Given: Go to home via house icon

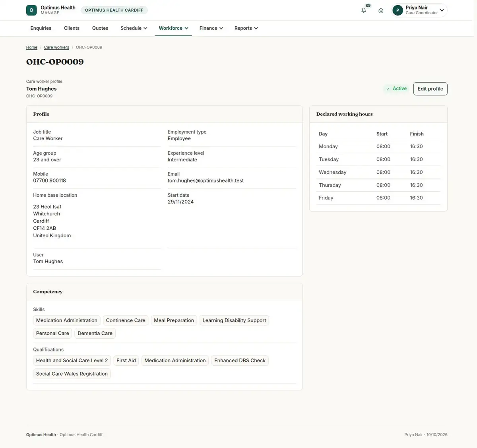Looking at the screenshot, I should (x=381, y=10).
